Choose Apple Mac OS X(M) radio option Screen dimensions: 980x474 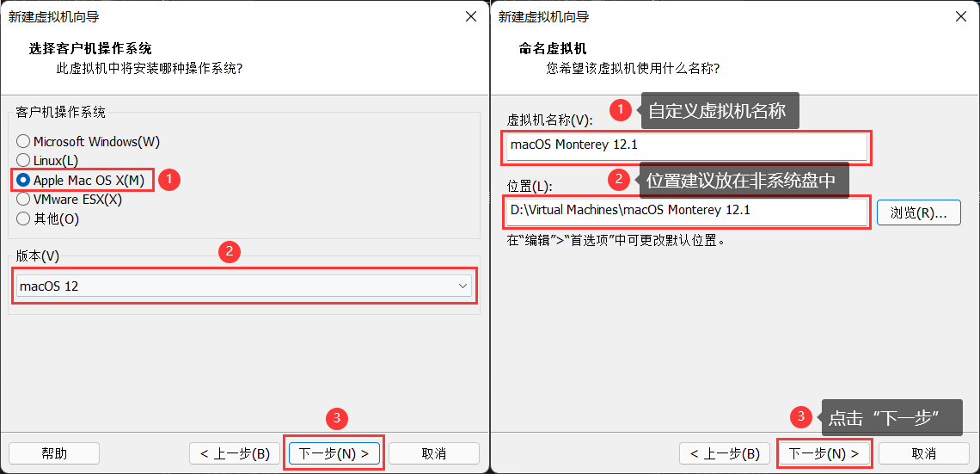click(x=81, y=180)
